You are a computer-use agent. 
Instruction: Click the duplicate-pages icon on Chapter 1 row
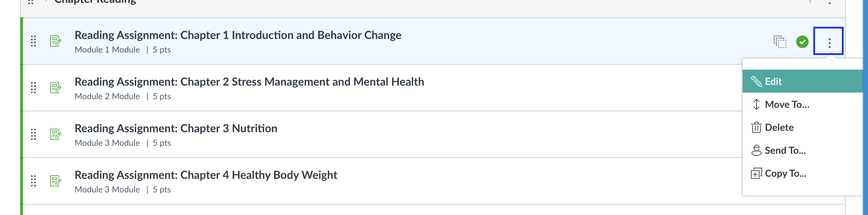pos(780,42)
